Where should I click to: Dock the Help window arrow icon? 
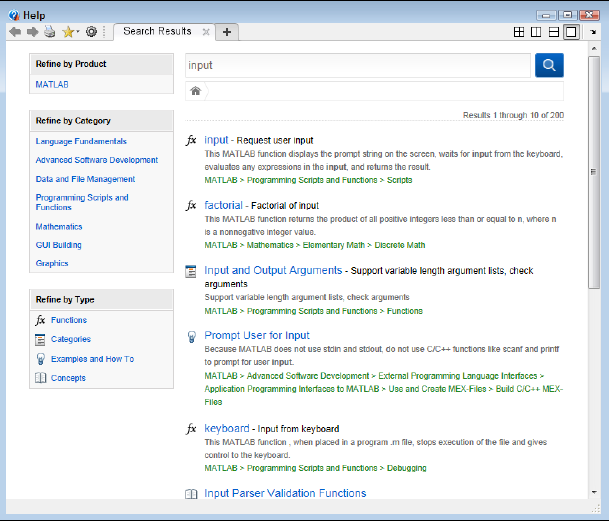click(x=593, y=32)
